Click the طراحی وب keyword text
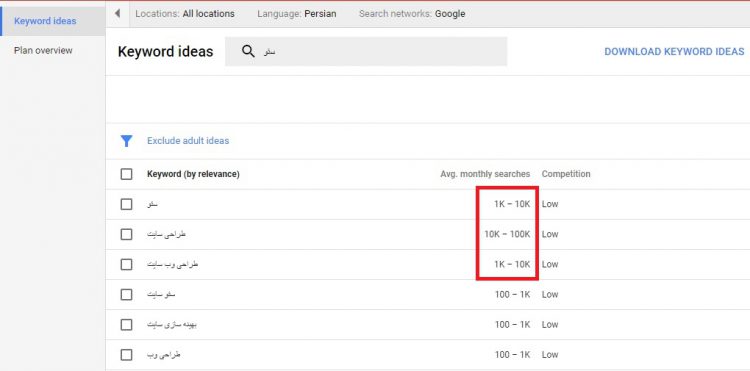This screenshot has width=750, height=371. point(164,355)
